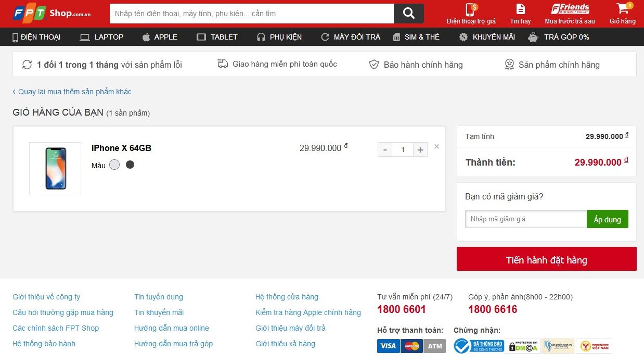This screenshot has height=364, width=644.
Task: Open the MÁY ĐỔI TRẢ menu
Action: pyautogui.click(x=351, y=37)
